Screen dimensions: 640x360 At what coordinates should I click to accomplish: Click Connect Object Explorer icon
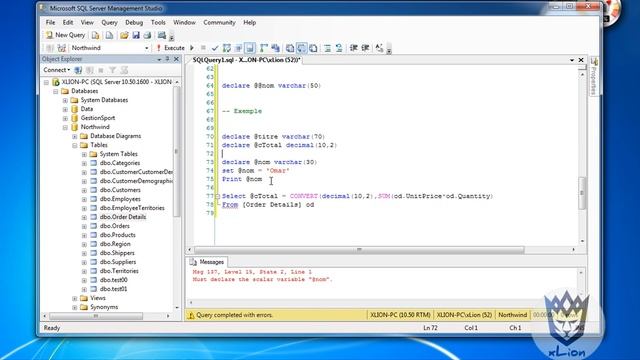[x=78, y=70]
